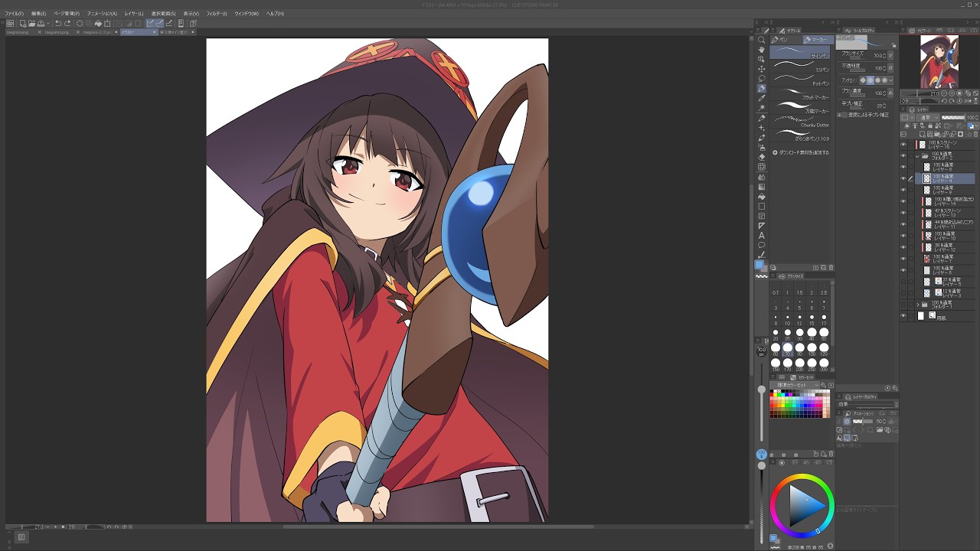Image resolution: width=980 pixels, height=551 pixels.
Task: Collapse the フォルダー2 layer folder
Action: [x=917, y=156]
